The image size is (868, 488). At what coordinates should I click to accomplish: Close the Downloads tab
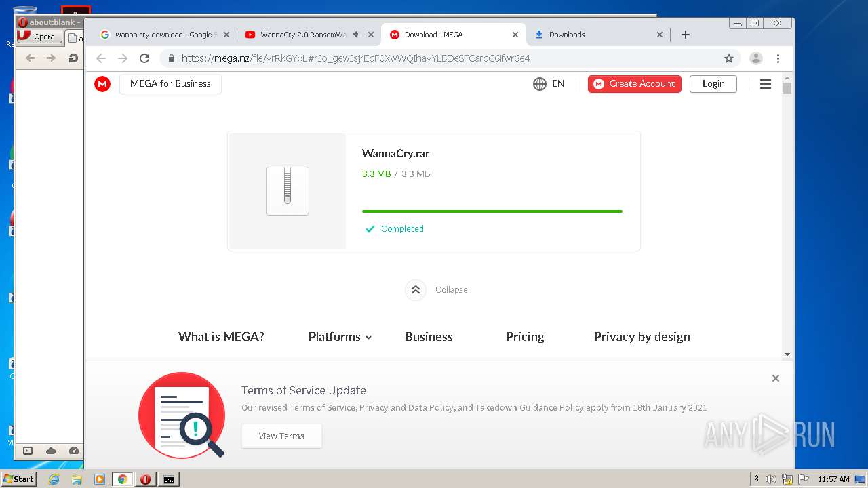660,35
